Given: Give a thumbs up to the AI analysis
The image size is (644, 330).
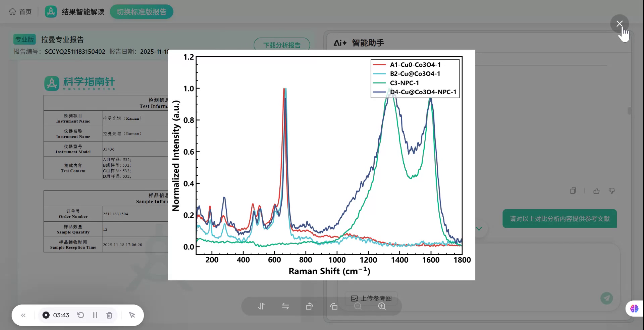Looking at the screenshot, I should coord(597,190).
